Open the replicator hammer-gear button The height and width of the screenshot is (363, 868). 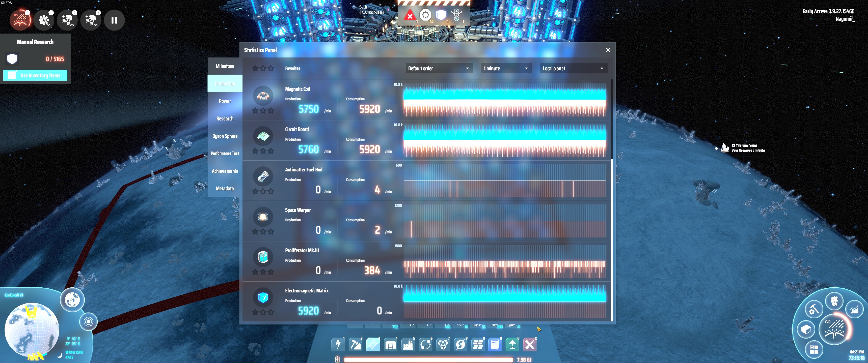tap(814, 309)
